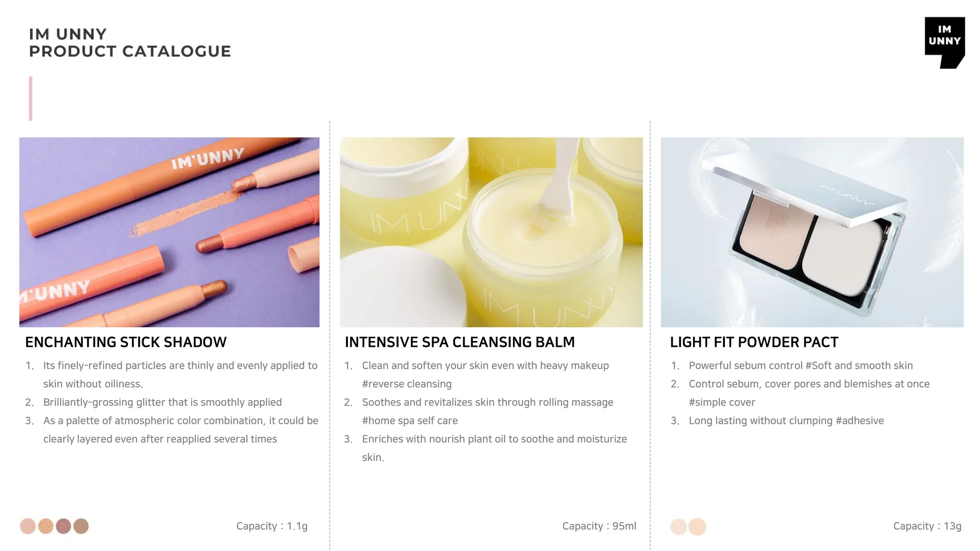Screen dimensions: 980x551
Task: Click the IM UNNY black logo
Action: coord(945,43)
